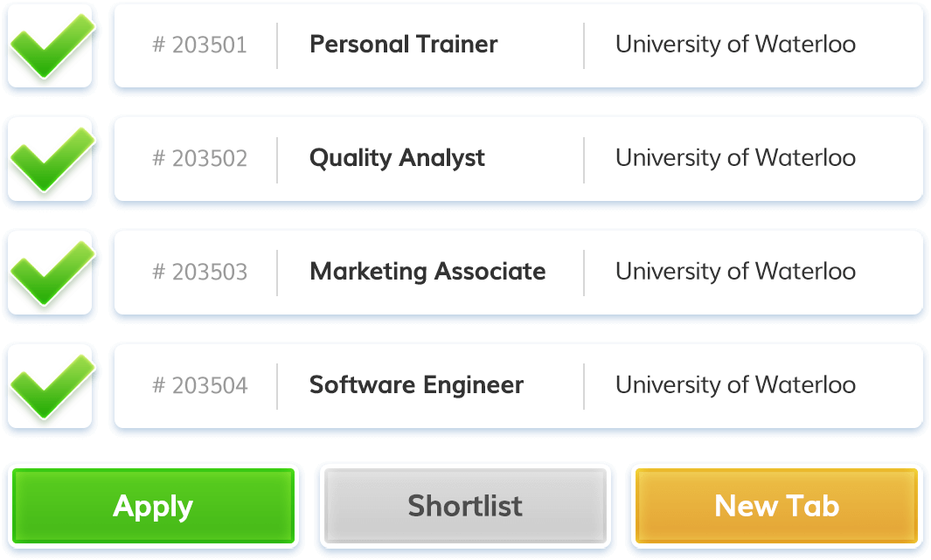This screenshot has width=931, height=560.
Task: Click the orange New Tab button
Action: pos(776,506)
